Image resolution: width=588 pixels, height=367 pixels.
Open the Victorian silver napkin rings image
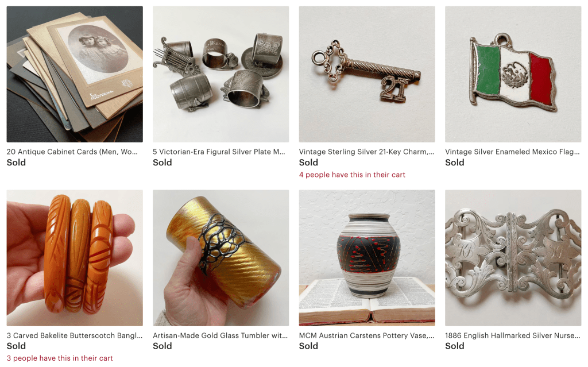[x=221, y=74]
